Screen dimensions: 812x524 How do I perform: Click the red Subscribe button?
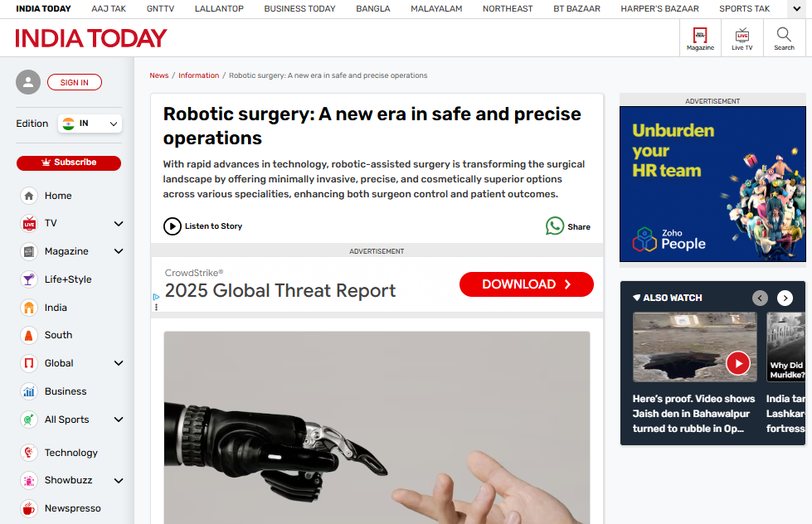click(69, 163)
